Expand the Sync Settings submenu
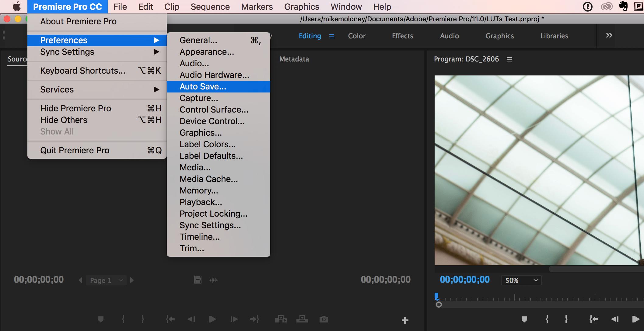The height and width of the screenshot is (331, 644). (x=97, y=52)
